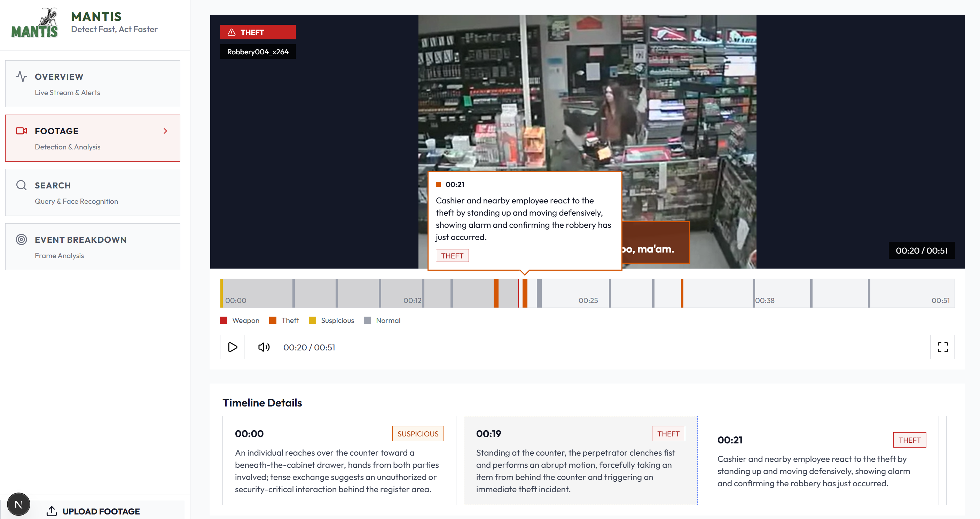
Task: Click the yellow suspicious marker at timeline start
Action: coord(221,293)
